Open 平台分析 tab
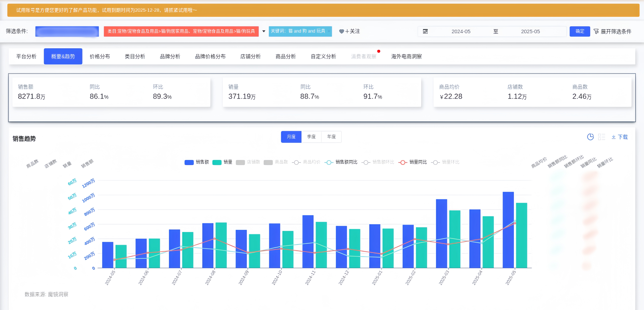644x310 pixels. tap(26, 56)
